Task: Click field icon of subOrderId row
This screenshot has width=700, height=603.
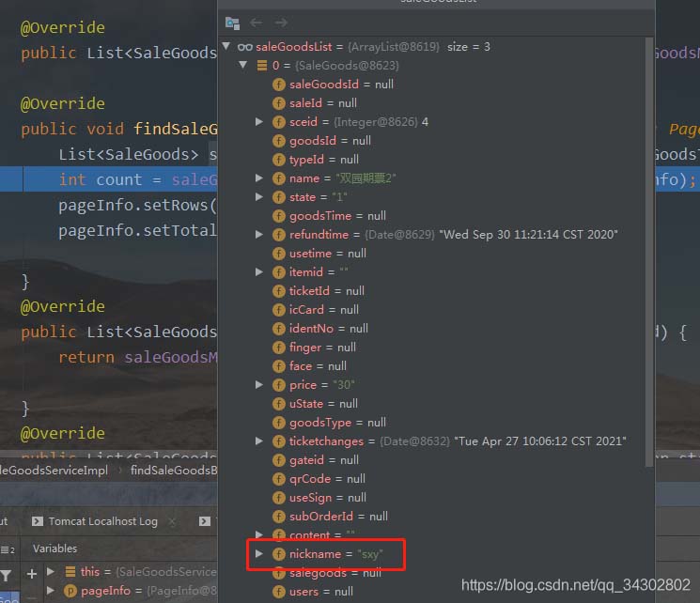Action: tap(278, 517)
